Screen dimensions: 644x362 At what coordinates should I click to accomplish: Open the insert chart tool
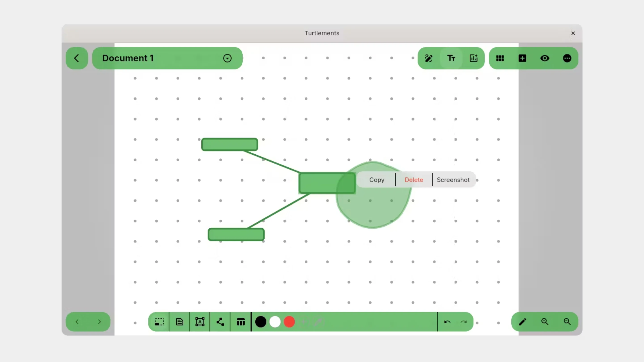coord(474,58)
